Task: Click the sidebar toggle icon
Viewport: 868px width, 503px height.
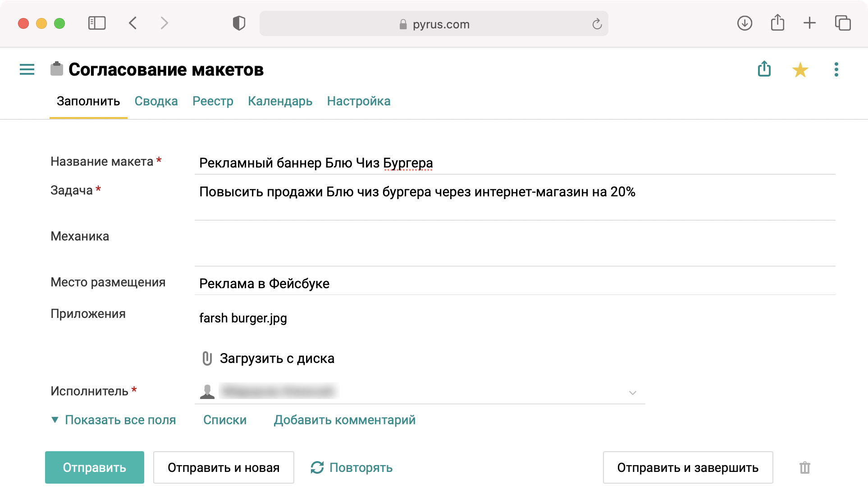Action: [x=26, y=69]
